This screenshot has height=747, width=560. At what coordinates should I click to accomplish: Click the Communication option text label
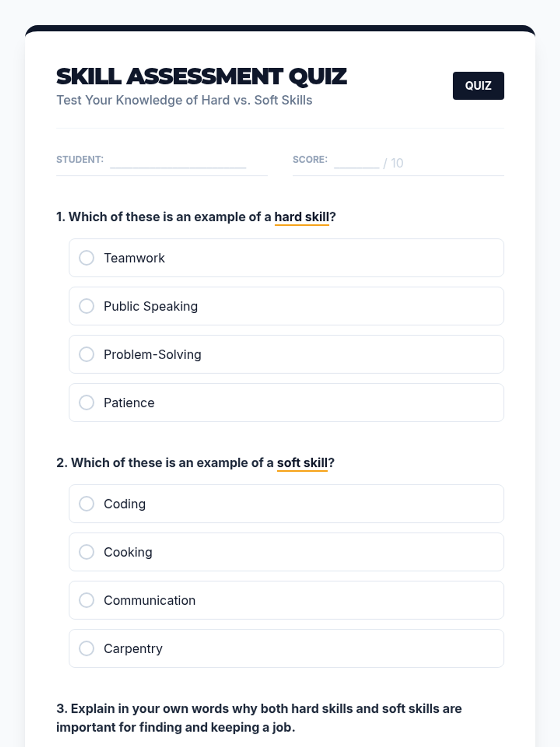[x=149, y=600]
